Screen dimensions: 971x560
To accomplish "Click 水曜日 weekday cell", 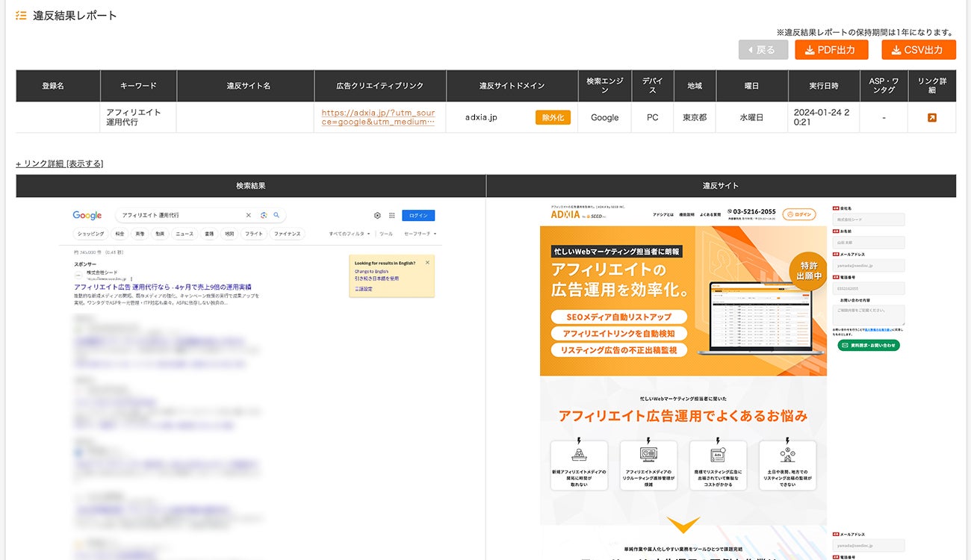I will 751,117.
